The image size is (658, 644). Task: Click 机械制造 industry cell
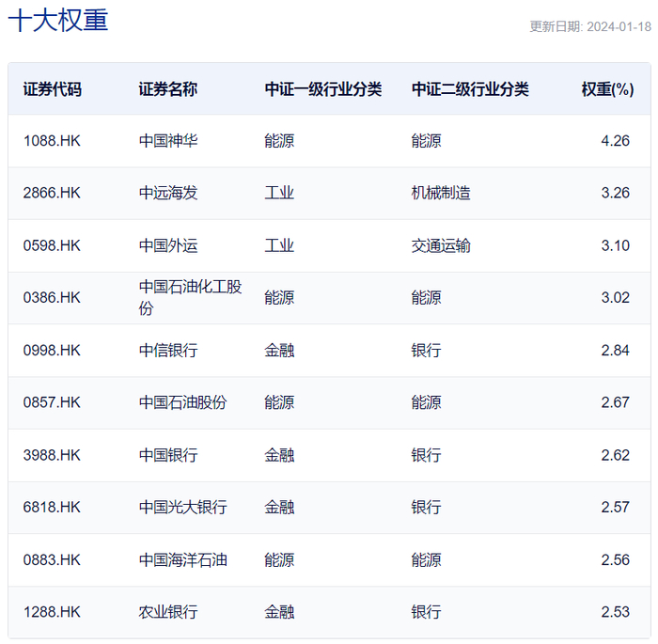click(441, 193)
